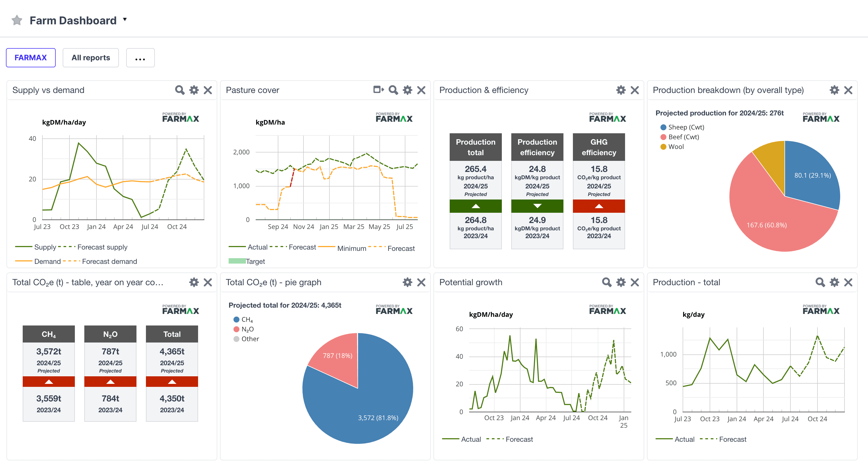Screen dimensions: 868x472
Task: Remove the Total CO2e pie graph widget
Action: coord(421,282)
